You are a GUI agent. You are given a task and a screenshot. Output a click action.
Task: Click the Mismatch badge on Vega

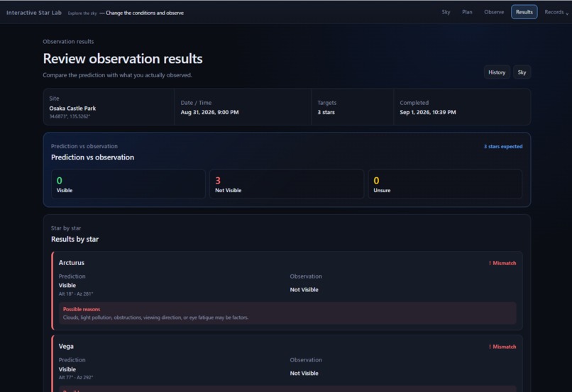click(502, 347)
